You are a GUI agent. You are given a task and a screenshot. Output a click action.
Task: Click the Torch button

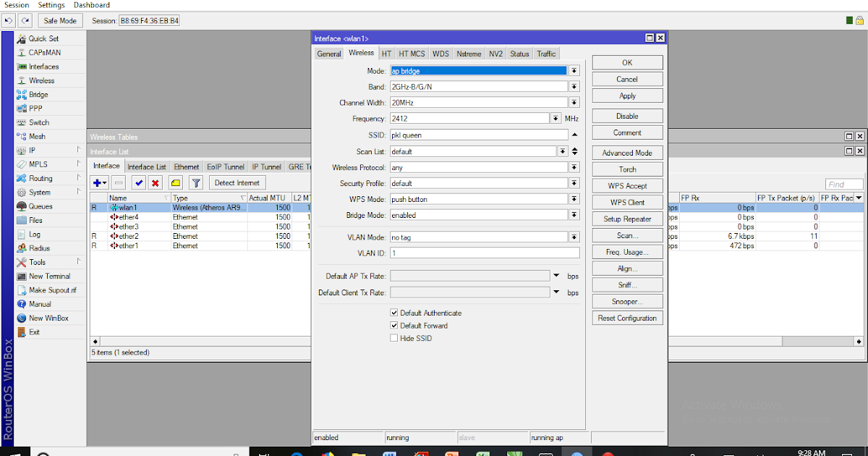(x=627, y=169)
